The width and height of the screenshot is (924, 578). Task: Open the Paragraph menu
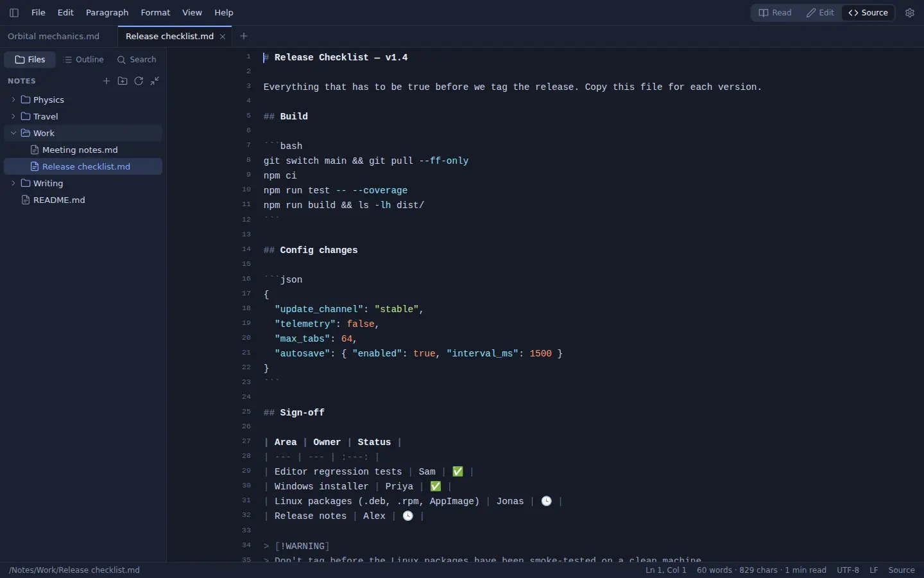click(107, 12)
